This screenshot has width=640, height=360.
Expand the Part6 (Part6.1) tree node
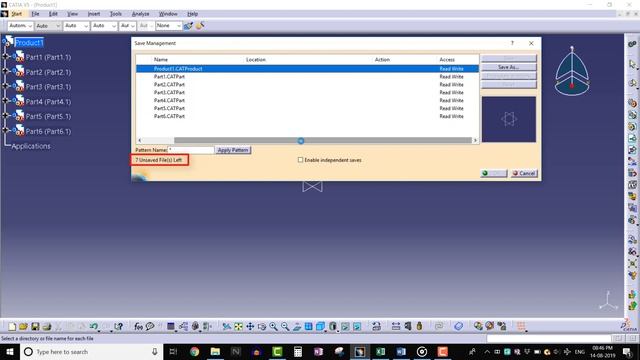click(x=6, y=130)
